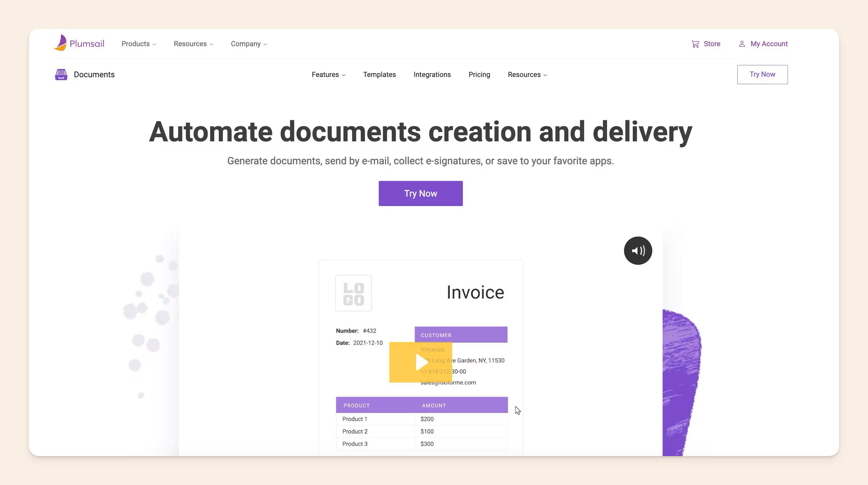Open the Integrations page
Viewport: 868px width, 485px height.
click(x=432, y=74)
